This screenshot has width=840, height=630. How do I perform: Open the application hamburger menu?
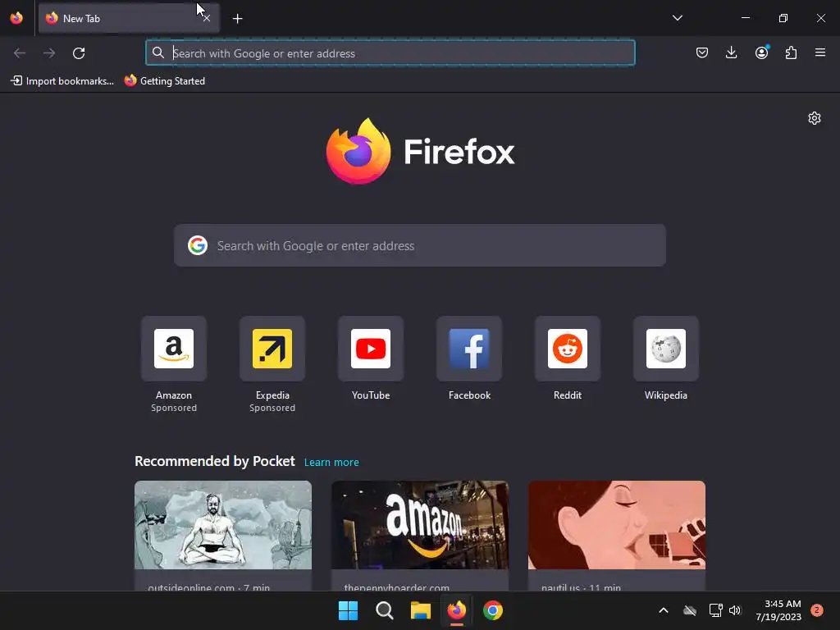coord(820,52)
